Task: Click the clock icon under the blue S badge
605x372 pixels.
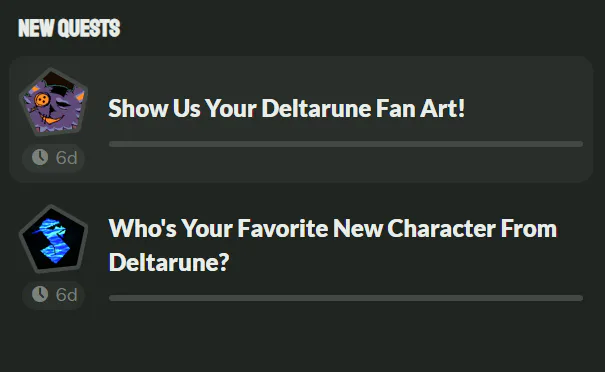Action: 40,294
